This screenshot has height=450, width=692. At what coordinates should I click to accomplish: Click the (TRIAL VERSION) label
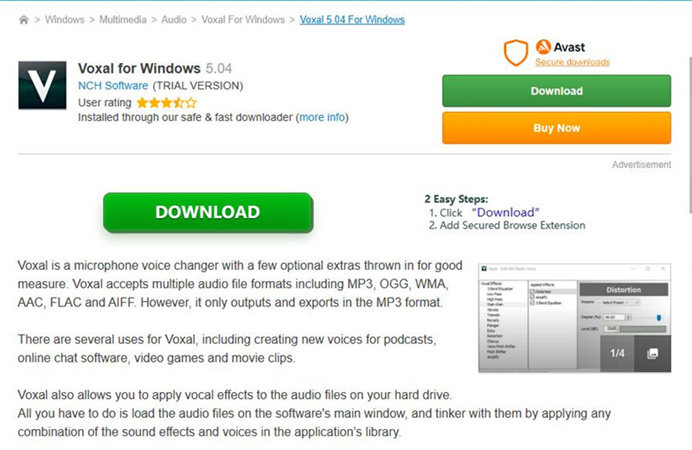(x=198, y=86)
